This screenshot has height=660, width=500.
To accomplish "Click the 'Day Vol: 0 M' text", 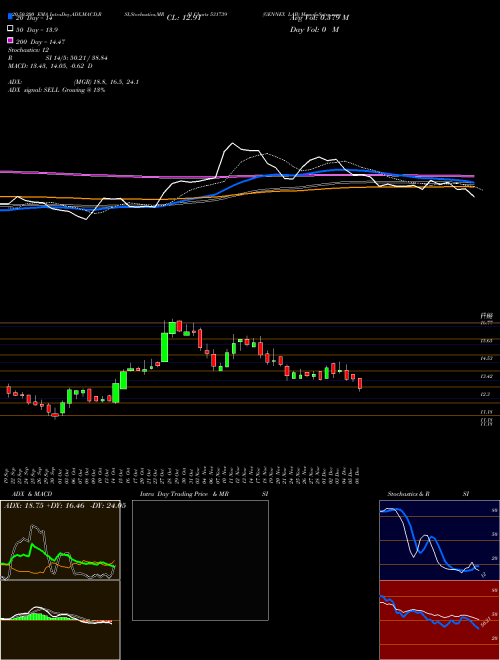I will pos(314,29).
